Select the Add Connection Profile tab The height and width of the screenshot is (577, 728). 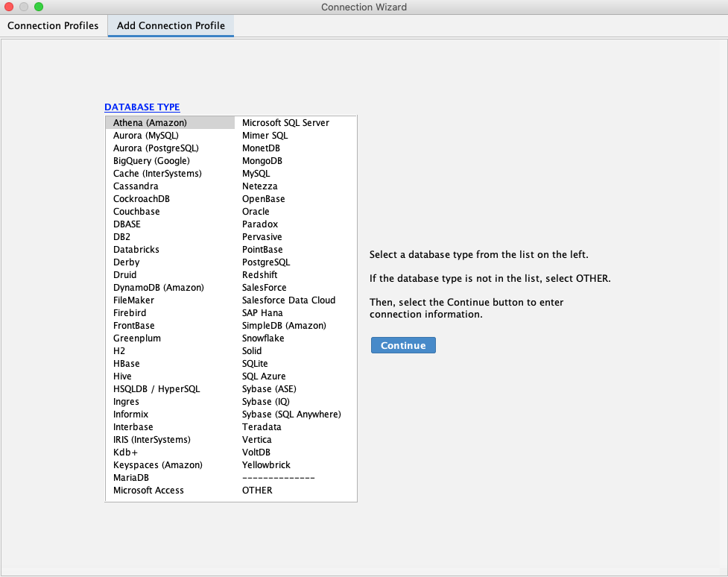point(171,25)
